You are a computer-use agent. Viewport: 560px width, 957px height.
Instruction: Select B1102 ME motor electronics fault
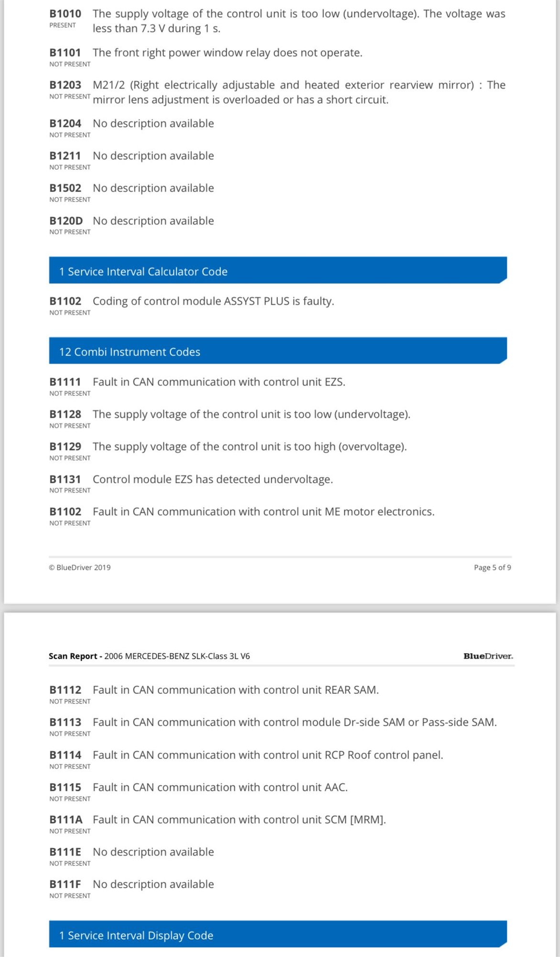242,516
